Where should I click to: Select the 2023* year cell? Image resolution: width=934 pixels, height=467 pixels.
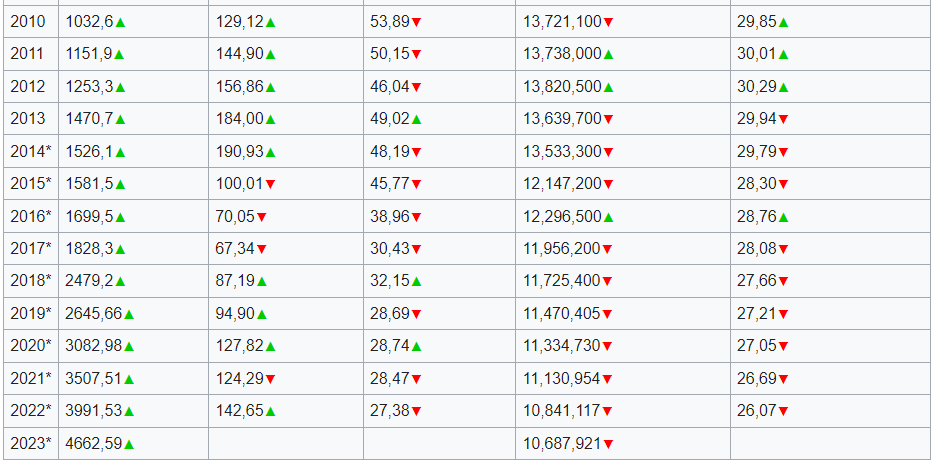[x=30, y=444]
